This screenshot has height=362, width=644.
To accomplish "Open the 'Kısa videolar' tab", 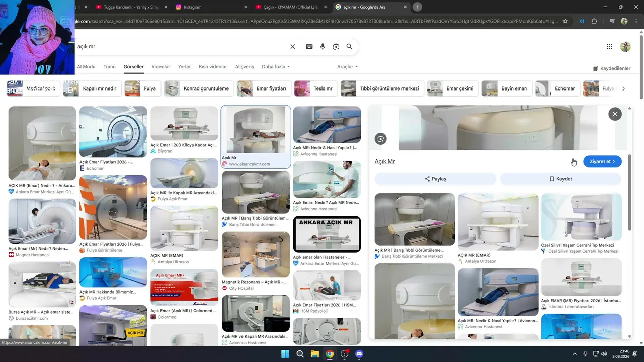I will (213, 67).
